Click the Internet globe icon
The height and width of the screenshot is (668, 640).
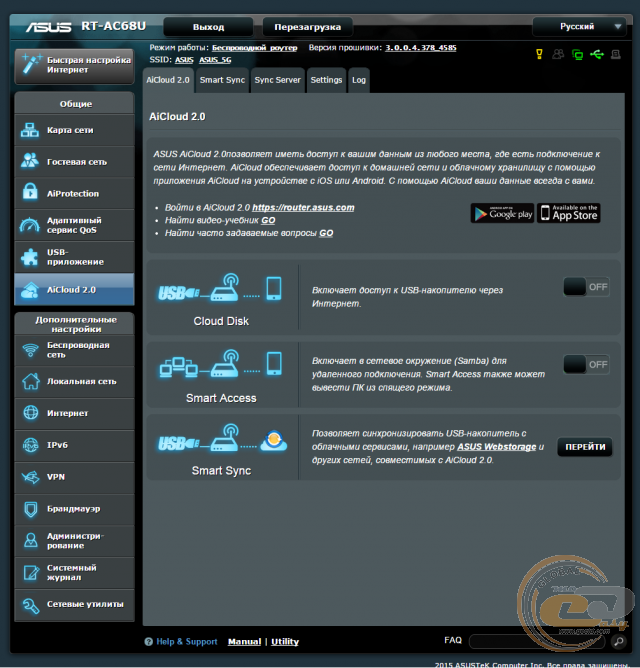point(31,412)
